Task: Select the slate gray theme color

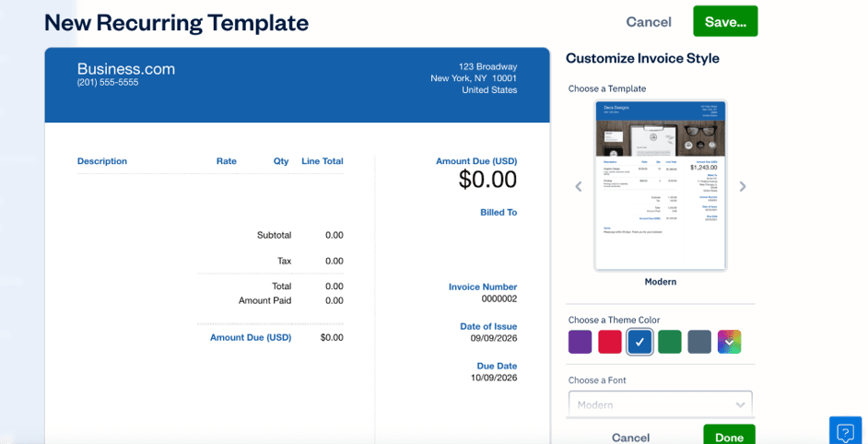Action: pyautogui.click(x=699, y=342)
